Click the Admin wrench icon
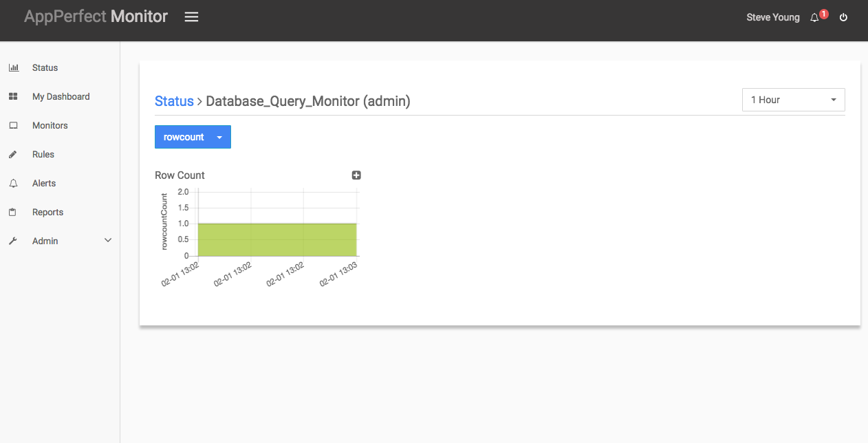868x443 pixels. (13, 241)
